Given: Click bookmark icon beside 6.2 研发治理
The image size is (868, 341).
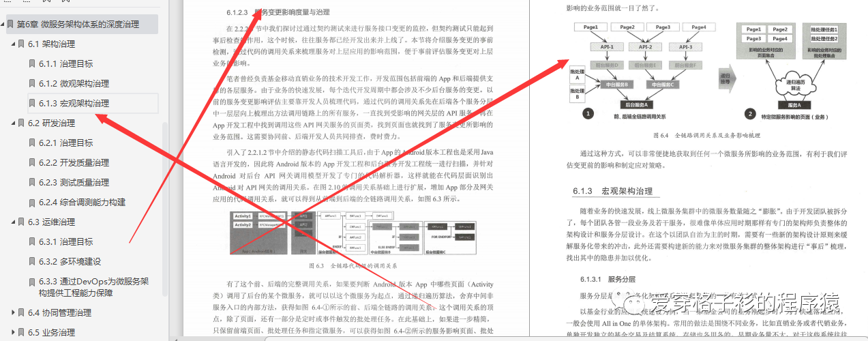Looking at the screenshot, I should 21,123.
